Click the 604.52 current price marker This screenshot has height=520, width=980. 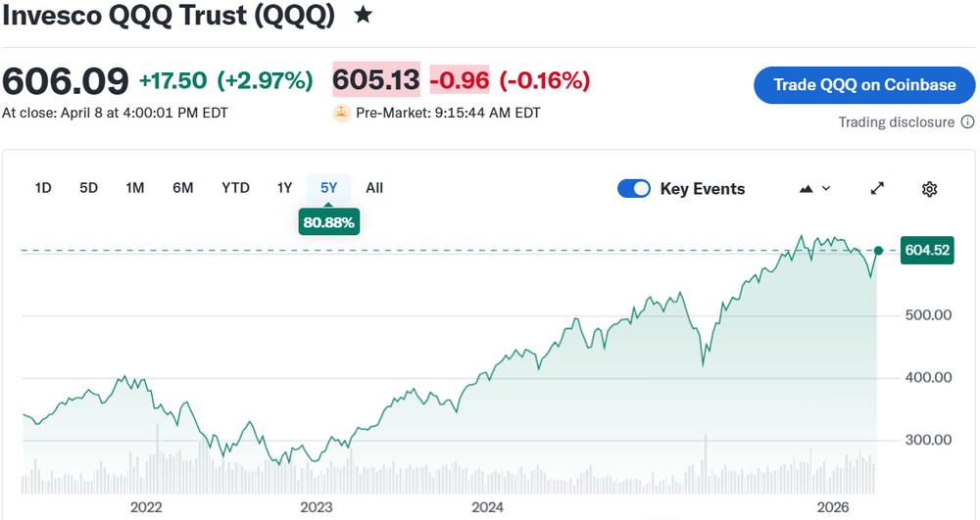pyautogui.click(x=926, y=251)
